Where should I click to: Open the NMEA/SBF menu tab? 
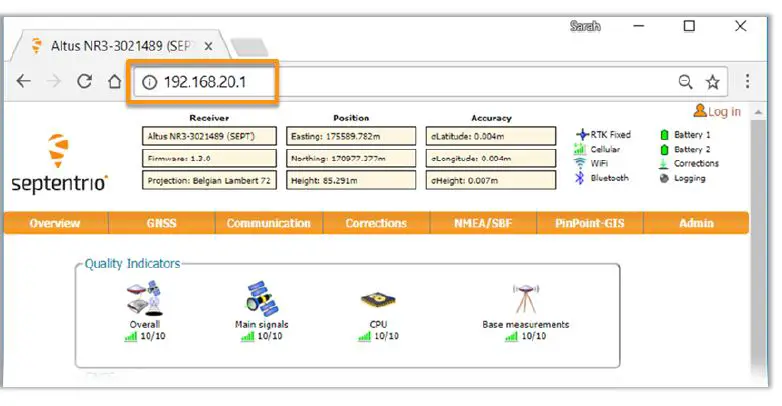483,223
